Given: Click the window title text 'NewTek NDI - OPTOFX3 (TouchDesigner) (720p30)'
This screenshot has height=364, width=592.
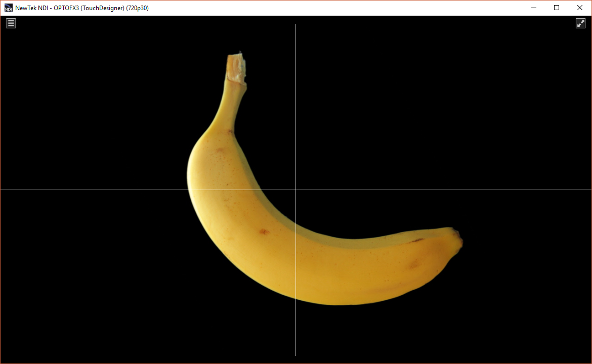Looking at the screenshot, I should pos(82,8).
